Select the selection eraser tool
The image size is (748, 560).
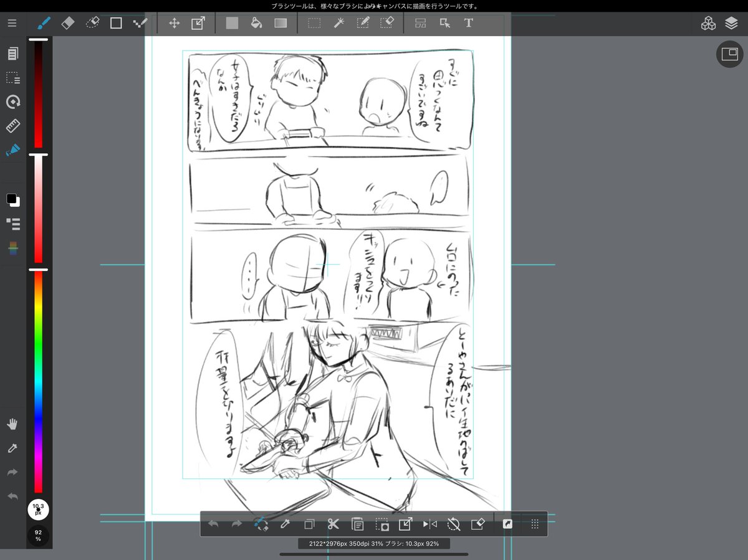[x=387, y=24]
